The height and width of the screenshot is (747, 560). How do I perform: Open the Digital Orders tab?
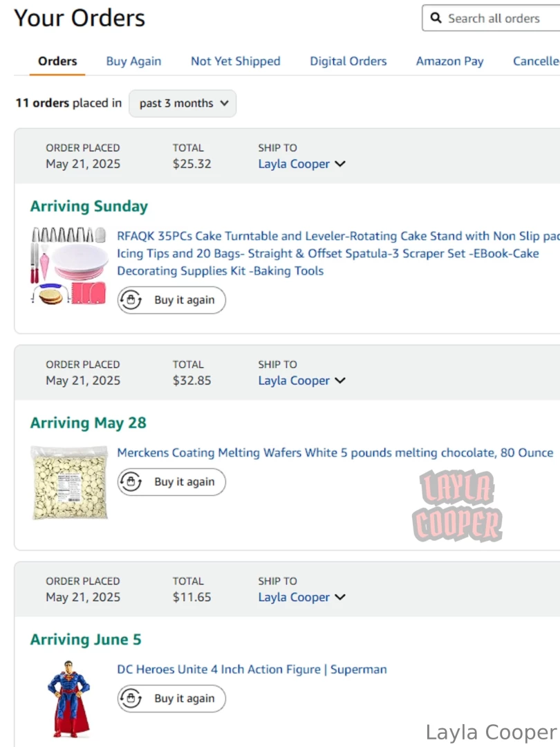(x=348, y=61)
